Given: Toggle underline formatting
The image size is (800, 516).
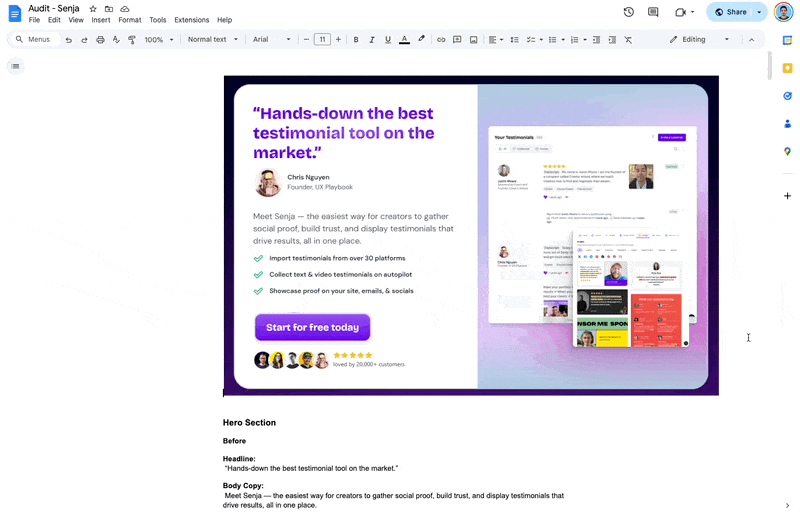Looking at the screenshot, I should [388, 39].
